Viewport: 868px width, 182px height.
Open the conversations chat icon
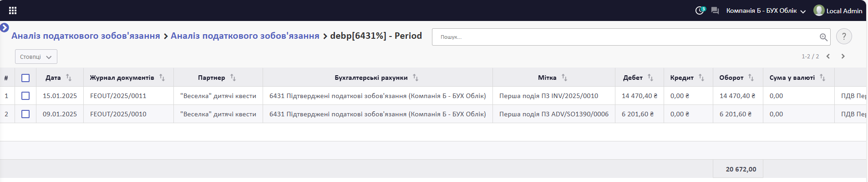[x=715, y=10]
